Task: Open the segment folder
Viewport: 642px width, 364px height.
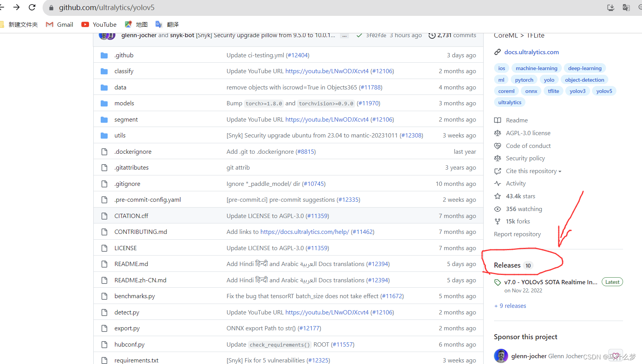Action: click(x=126, y=120)
